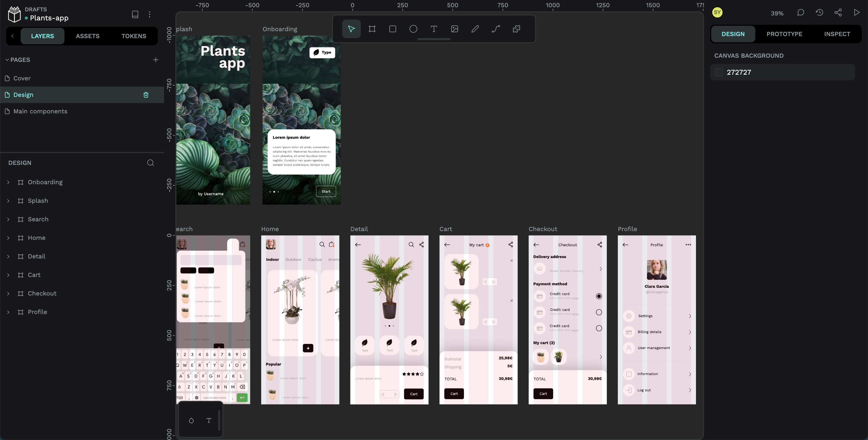
Task: Expand the Checkout layer
Action: 9,294
